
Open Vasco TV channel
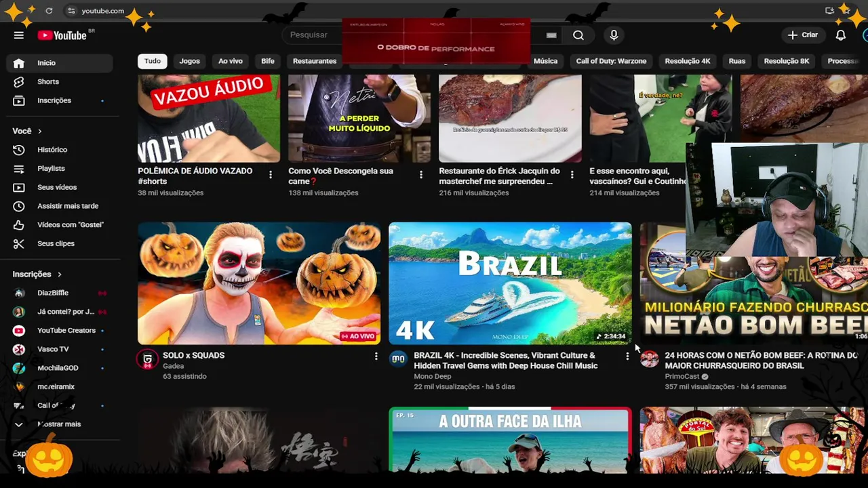60,349
